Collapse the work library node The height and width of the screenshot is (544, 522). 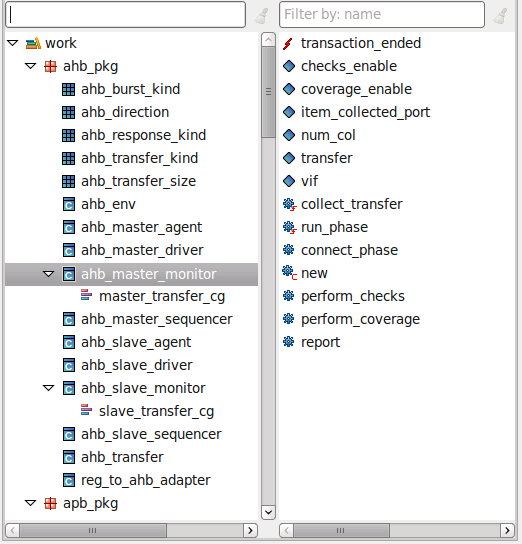point(13,43)
